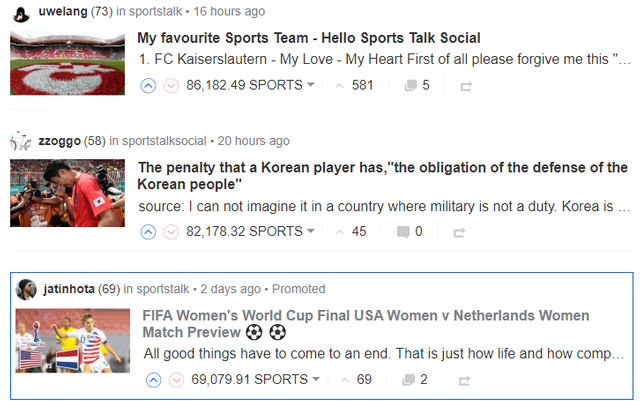Open FIFA Women's World Cup Final title
640x401 pixels.
point(366,324)
